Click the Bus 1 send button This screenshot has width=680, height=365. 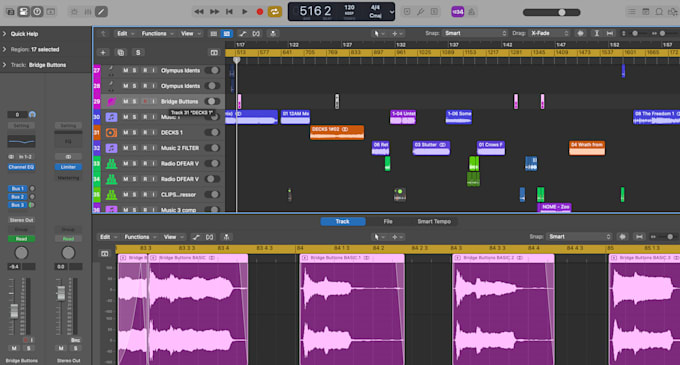click(17, 189)
